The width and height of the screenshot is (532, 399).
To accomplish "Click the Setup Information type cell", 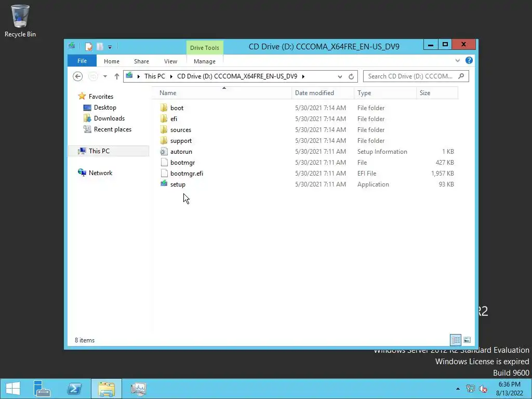I will (x=382, y=152).
